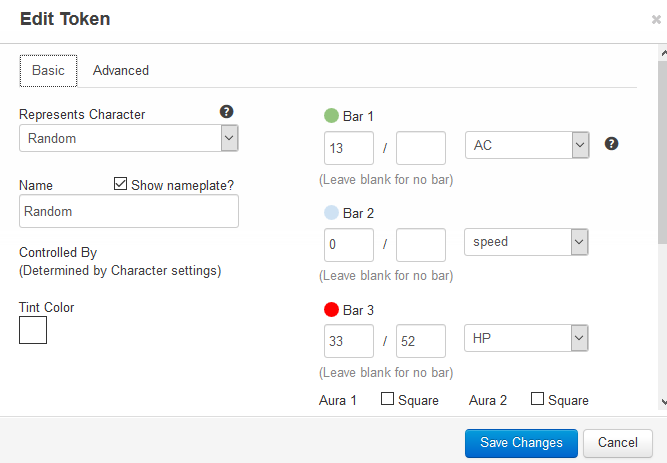The image size is (667, 463).
Task: Click the dialog's vertical scrollbar thumb
Action: pyautogui.click(x=662, y=152)
